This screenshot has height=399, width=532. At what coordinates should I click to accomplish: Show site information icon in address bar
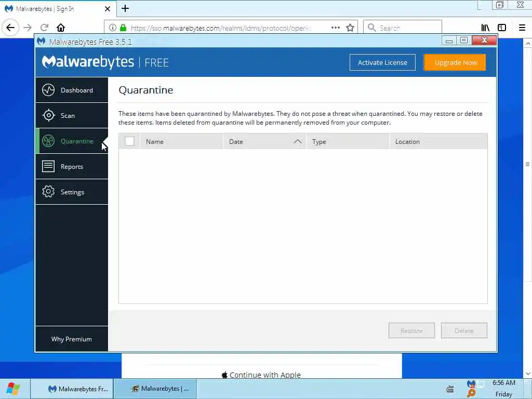coord(113,28)
